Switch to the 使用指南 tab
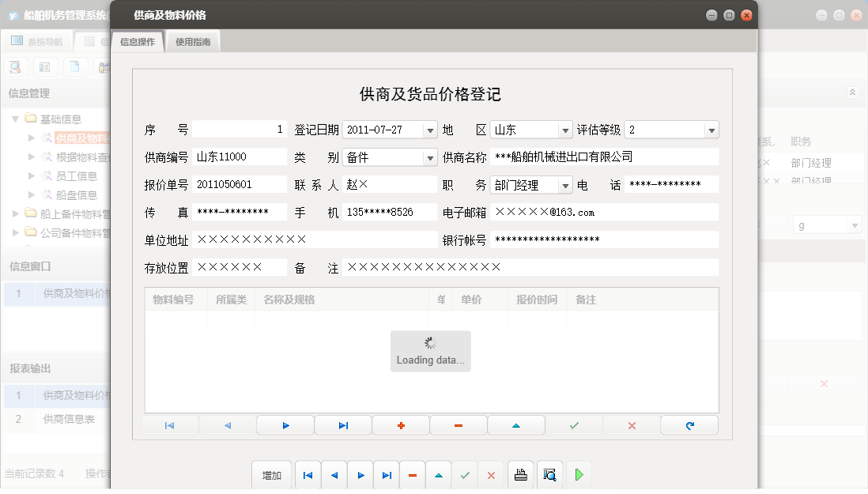This screenshot has width=868, height=494. tap(193, 42)
